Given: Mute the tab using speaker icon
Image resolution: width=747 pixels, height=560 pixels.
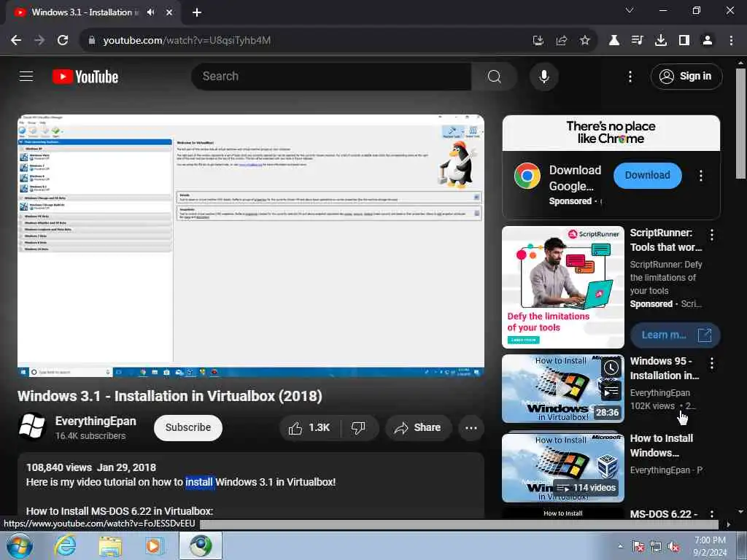Looking at the screenshot, I should coord(151,12).
